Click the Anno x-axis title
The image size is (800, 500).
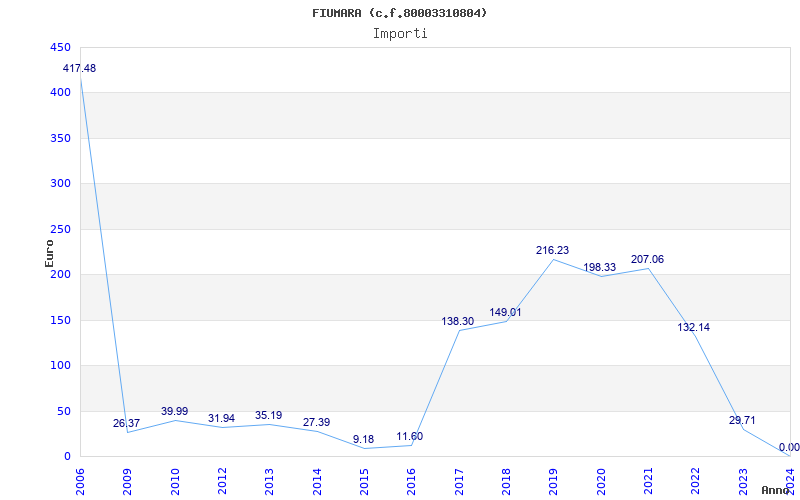pos(776,490)
